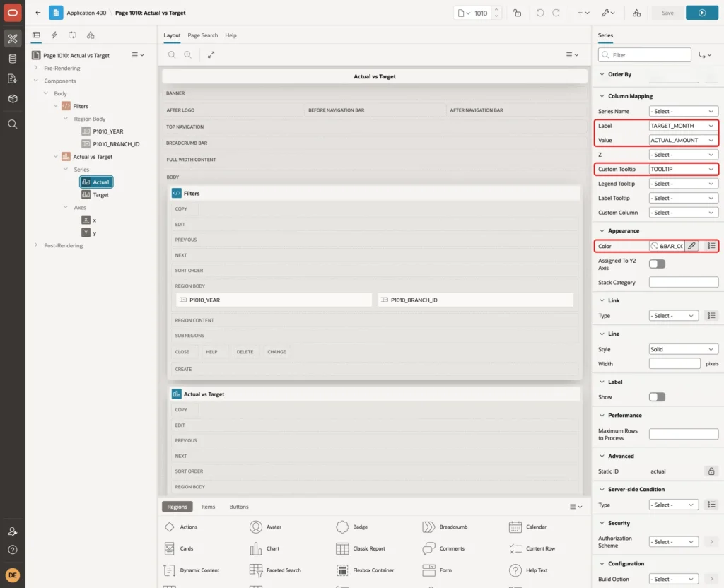Collapse the Appearance section
This screenshot has width=724, height=588.
602,231
